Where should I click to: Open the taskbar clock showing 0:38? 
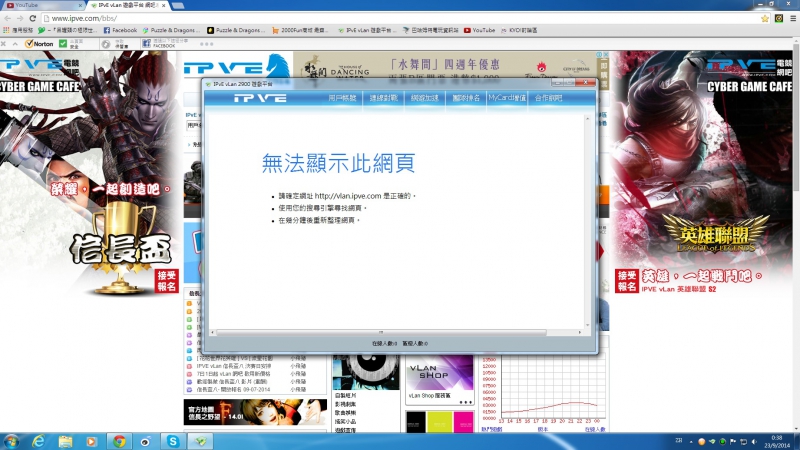777,442
